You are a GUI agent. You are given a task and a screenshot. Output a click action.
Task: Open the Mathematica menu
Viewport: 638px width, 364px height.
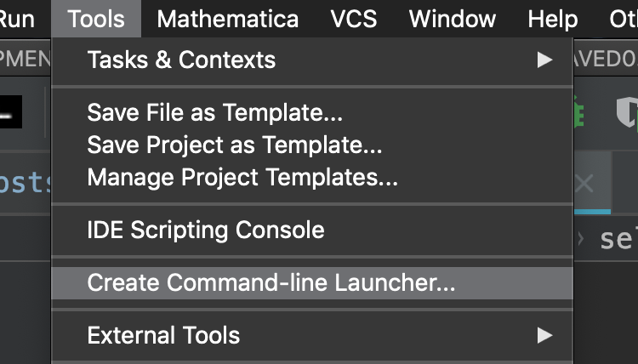[227, 18]
